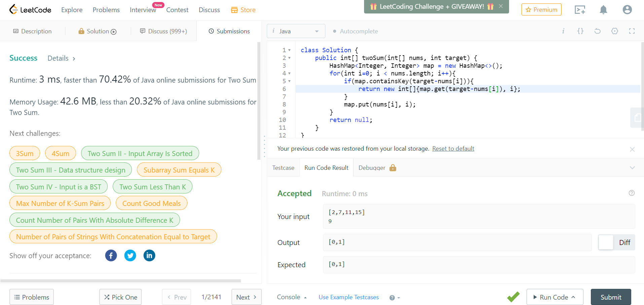Submit the solution

click(x=611, y=297)
